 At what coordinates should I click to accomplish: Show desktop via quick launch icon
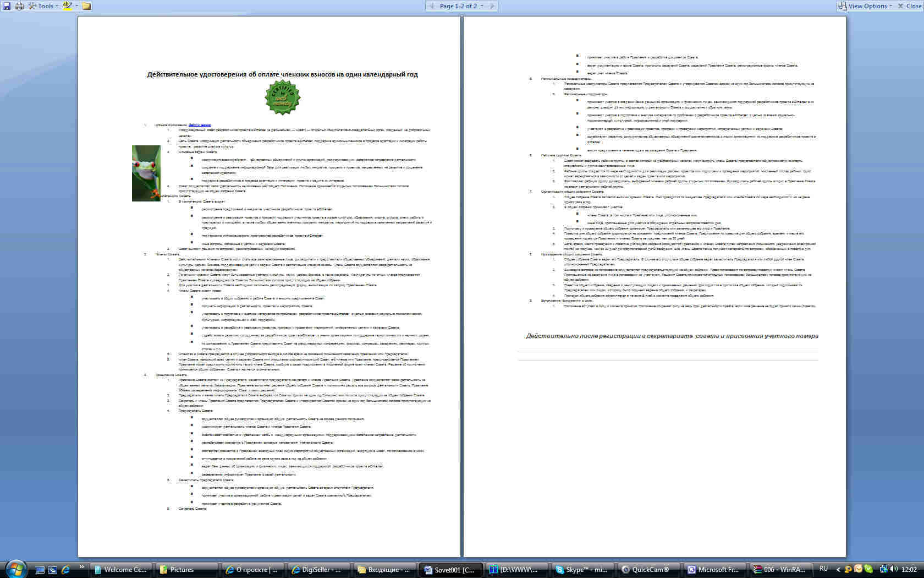coord(40,570)
